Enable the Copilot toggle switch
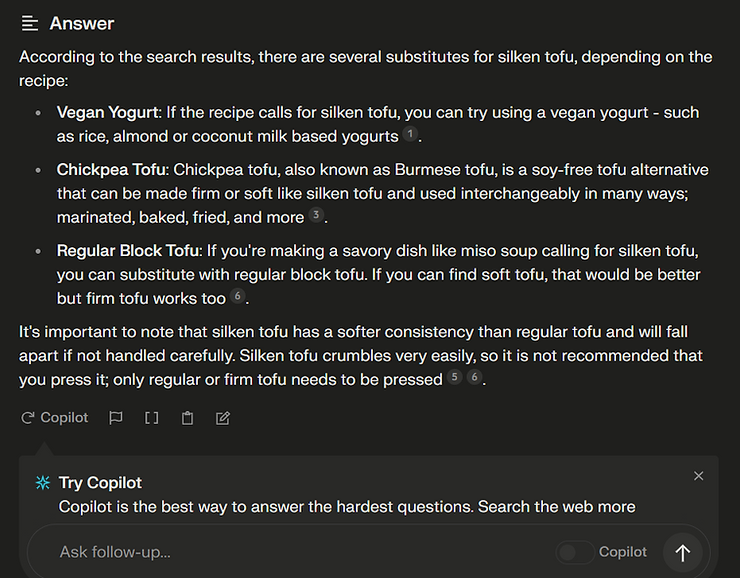Image resolution: width=740 pixels, height=578 pixels. point(575,552)
